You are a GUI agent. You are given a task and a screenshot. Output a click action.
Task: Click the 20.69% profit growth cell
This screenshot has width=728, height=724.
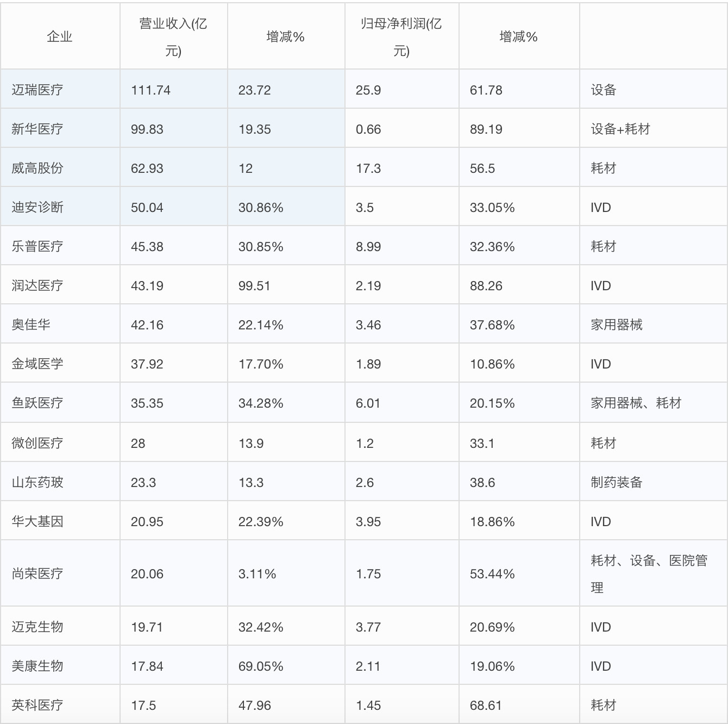click(x=519, y=626)
